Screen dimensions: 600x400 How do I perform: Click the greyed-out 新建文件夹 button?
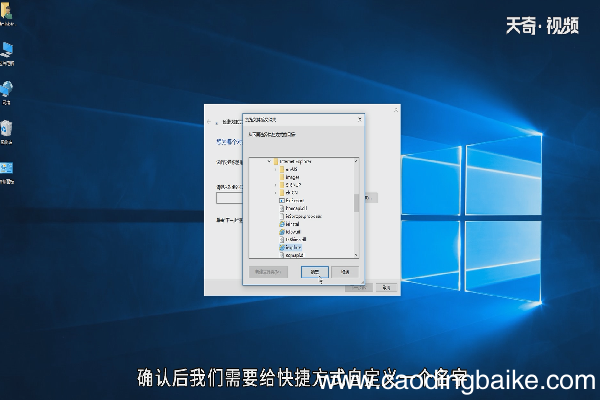268,272
